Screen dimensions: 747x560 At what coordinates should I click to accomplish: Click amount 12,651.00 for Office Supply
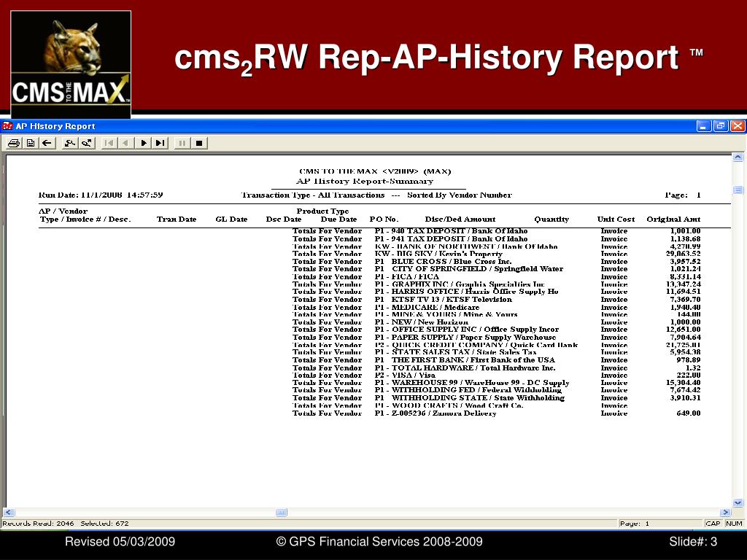click(683, 329)
